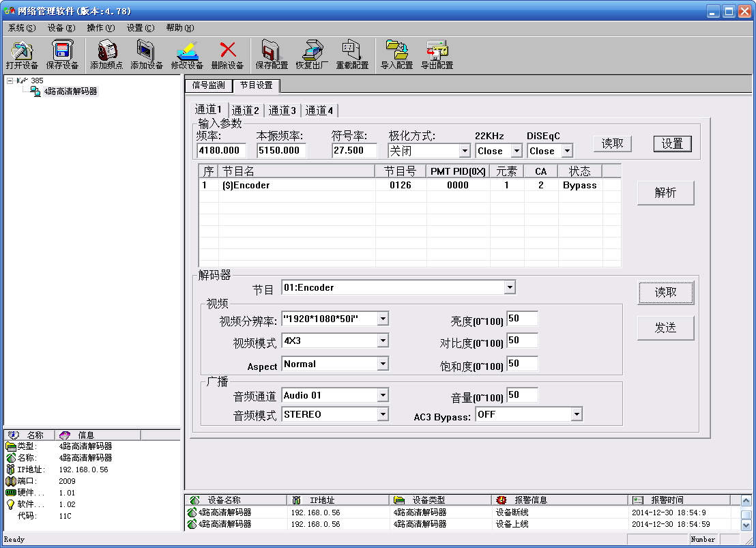Click the 设备类型 header icon

(x=398, y=500)
